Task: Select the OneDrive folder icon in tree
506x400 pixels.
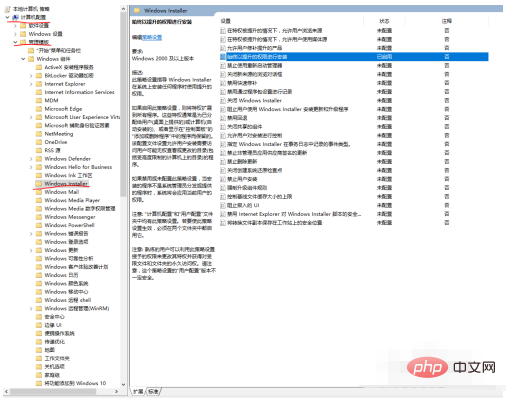Action: click(39, 142)
